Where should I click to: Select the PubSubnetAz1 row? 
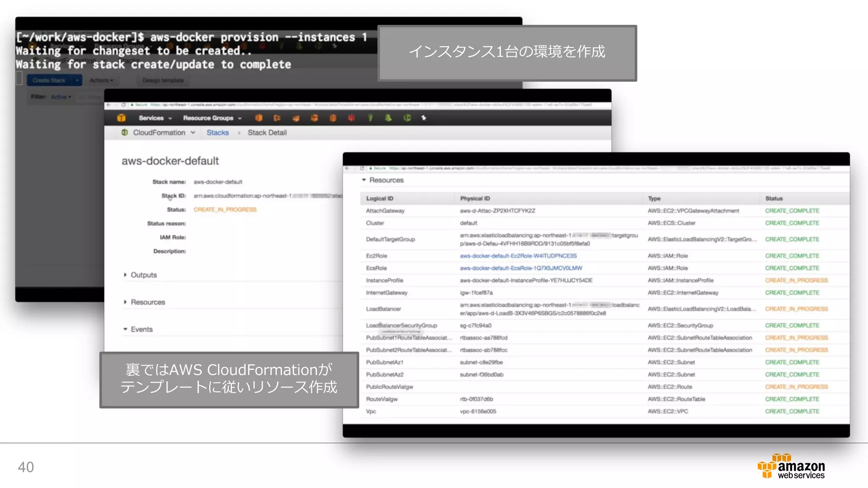pyautogui.click(x=605, y=362)
